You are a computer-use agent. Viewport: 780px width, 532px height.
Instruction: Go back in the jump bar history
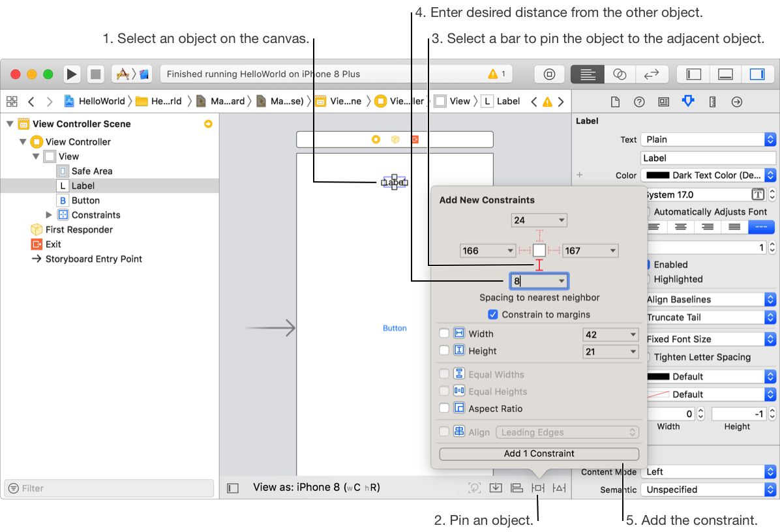click(31, 102)
